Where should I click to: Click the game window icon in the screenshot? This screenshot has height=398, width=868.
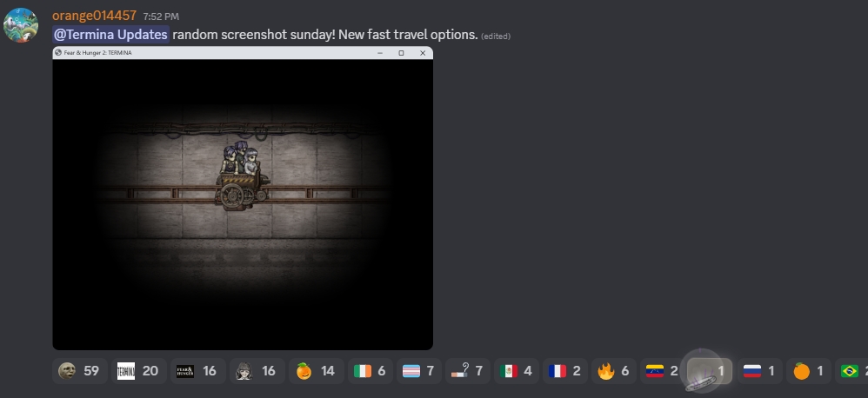(58, 52)
